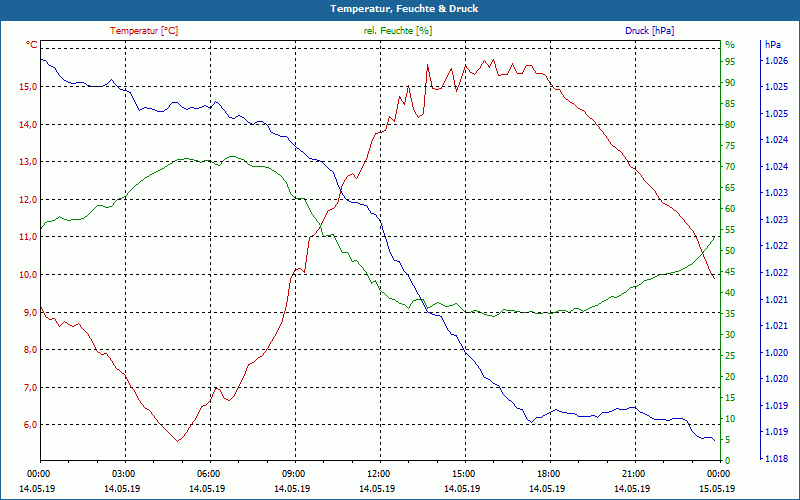Click the '03:00' time axis label
The width and height of the screenshot is (800, 500).
(123, 474)
